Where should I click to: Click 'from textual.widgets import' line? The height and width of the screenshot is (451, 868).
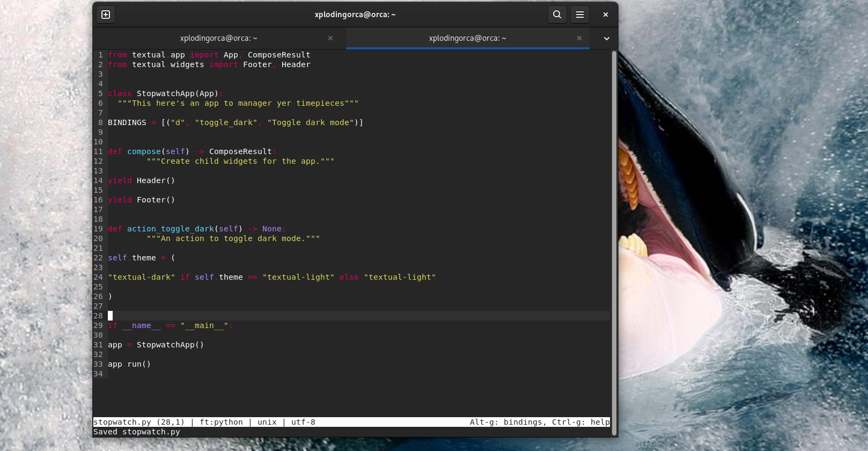pos(209,64)
